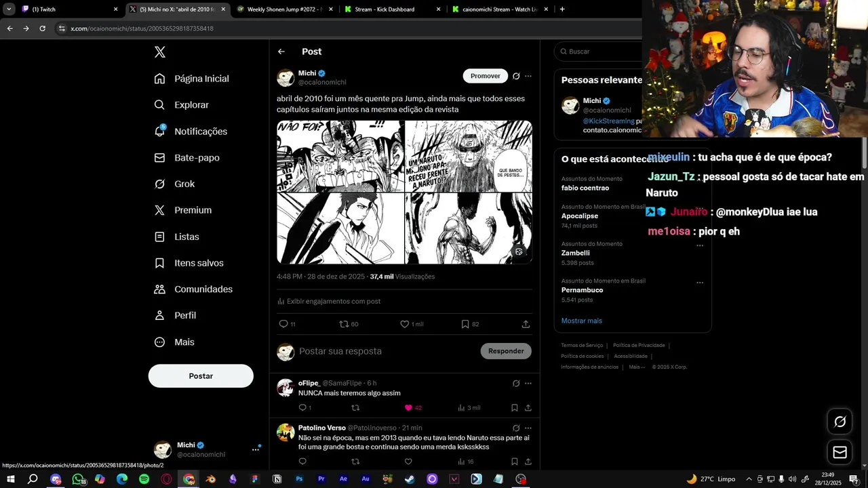Click the X logo home icon
The image size is (868, 488).
pos(159,52)
